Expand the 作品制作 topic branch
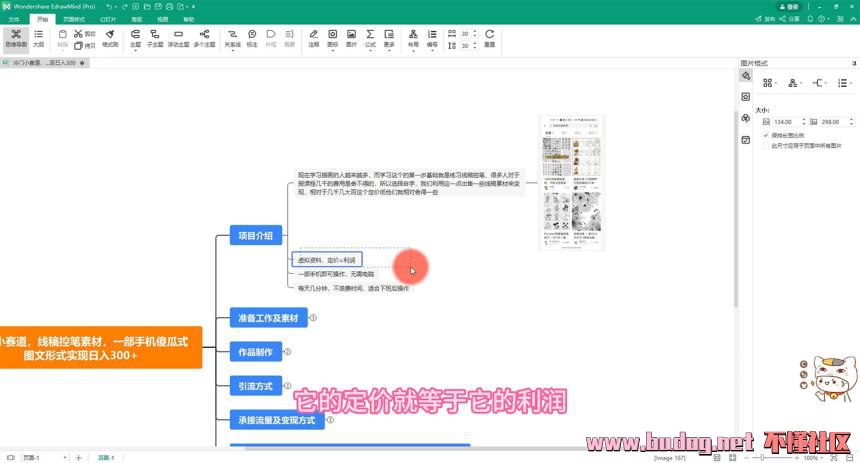 click(x=288, y=351)
